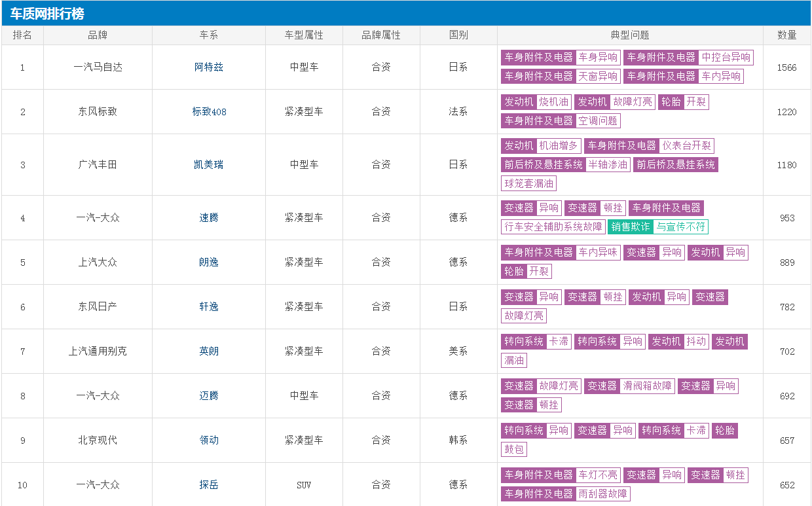Select the 广汽丰田 brand cell
812x506 pixels.
click(x=98, y=164)
